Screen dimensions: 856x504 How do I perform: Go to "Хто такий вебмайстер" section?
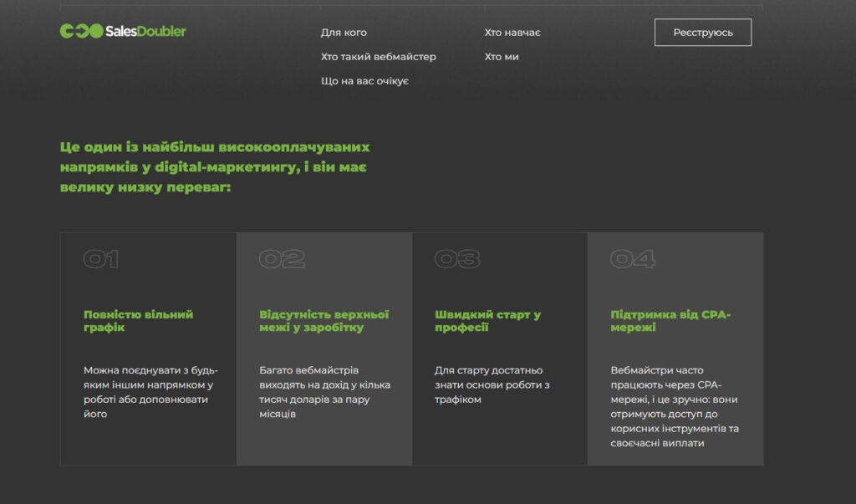[x=378, y=57]
